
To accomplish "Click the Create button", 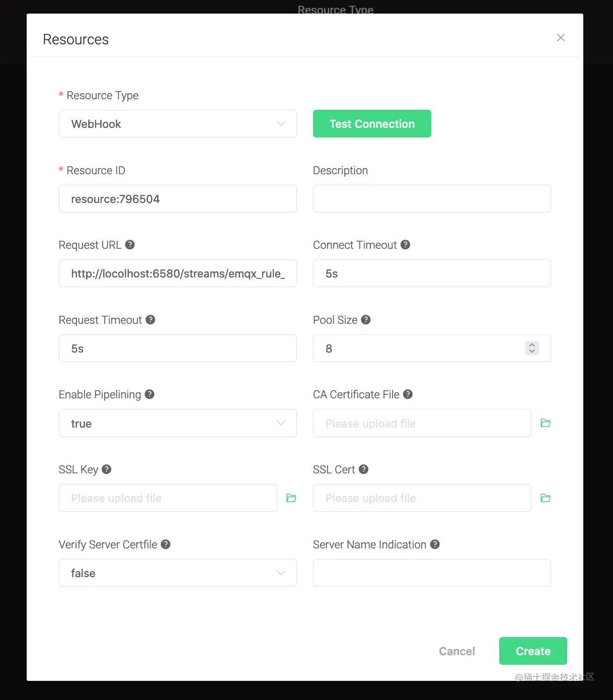I will pos(532,651).
